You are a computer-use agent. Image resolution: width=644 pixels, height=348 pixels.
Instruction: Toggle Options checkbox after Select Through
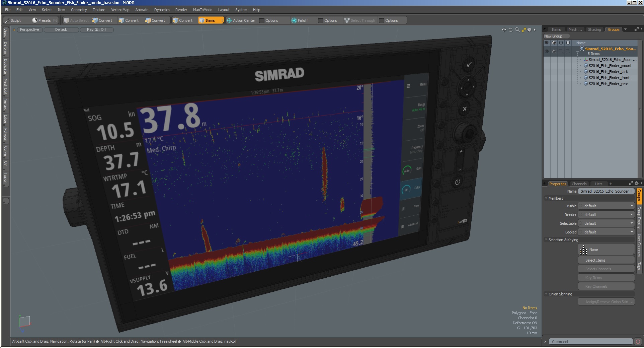coord(382,20)
